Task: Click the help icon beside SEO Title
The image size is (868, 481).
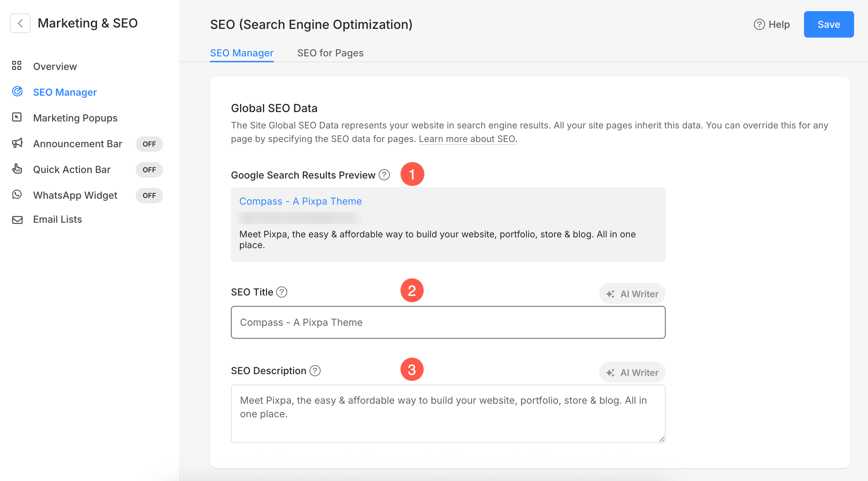Action: (x=282, y=292)
